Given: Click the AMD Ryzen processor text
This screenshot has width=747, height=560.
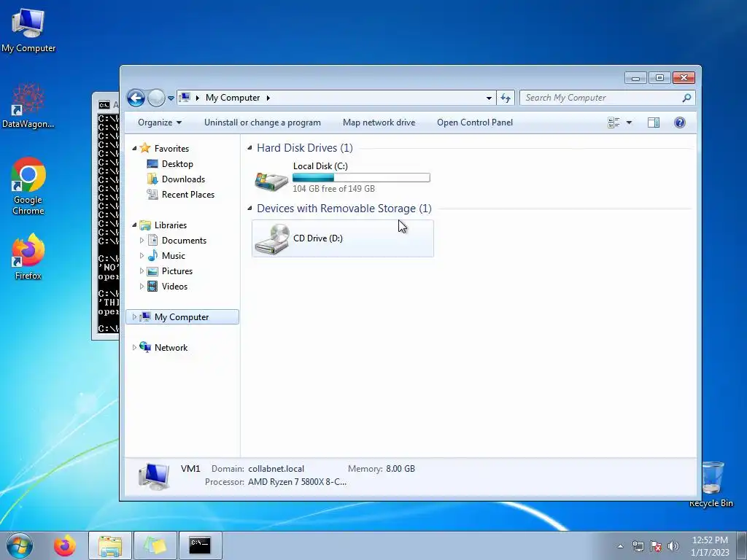Looking at the screenshot, I should coord(298,482).
